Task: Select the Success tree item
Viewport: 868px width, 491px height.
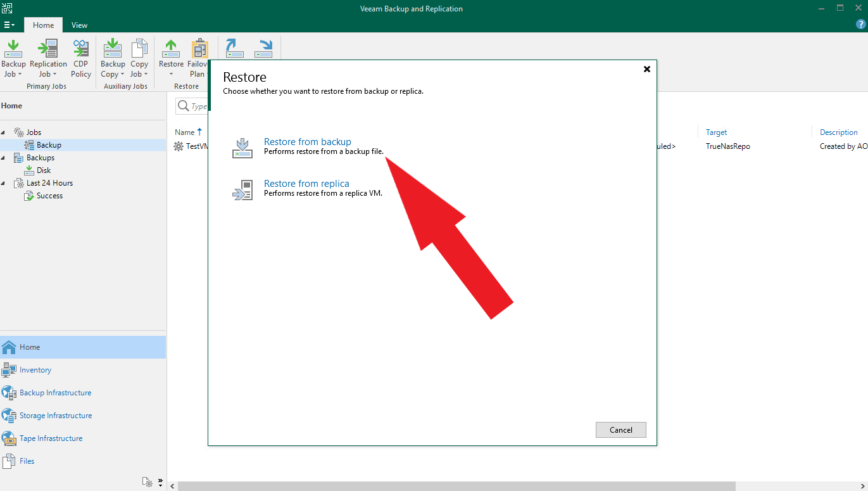Action: point(49,196)
